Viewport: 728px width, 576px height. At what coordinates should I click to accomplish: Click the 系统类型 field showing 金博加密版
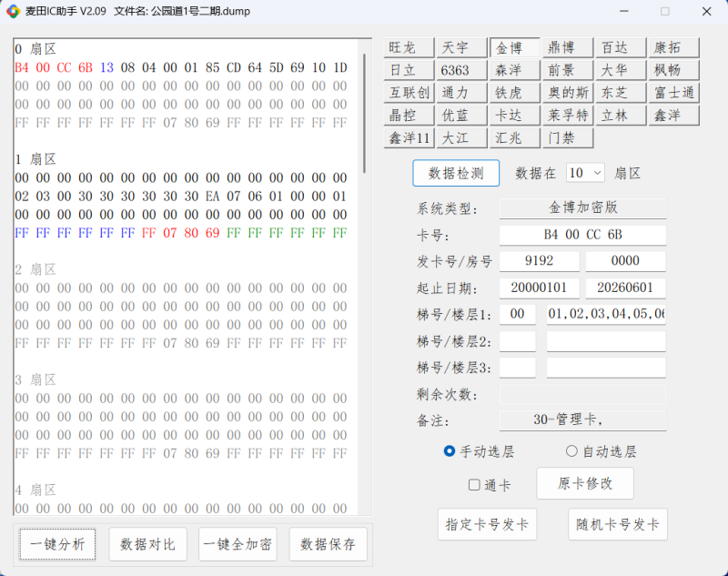pyautogui.click(x=582, y=208)
